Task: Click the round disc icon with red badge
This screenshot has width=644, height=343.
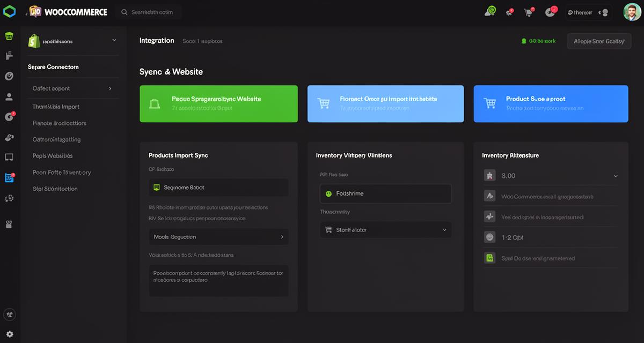Action: (551, 11)
